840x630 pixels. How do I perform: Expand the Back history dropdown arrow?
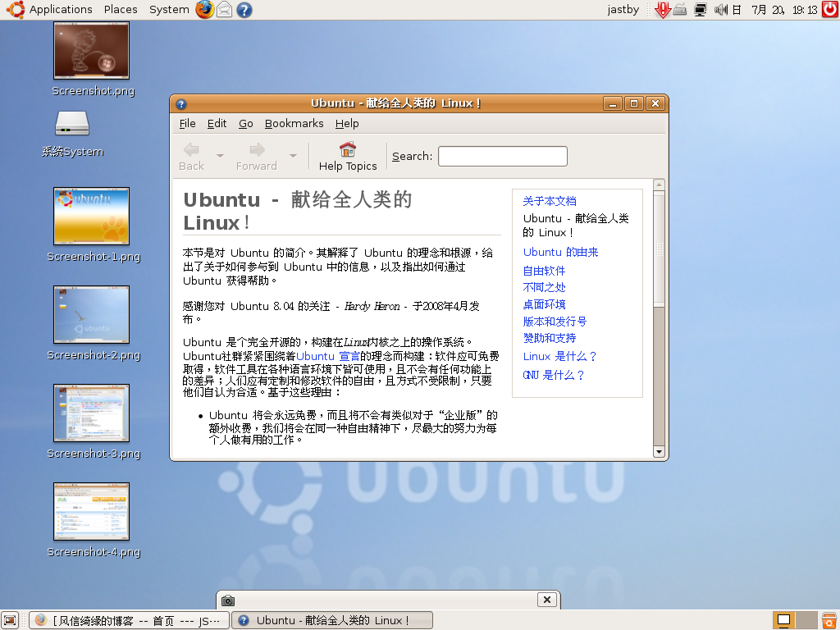point(220,155)
